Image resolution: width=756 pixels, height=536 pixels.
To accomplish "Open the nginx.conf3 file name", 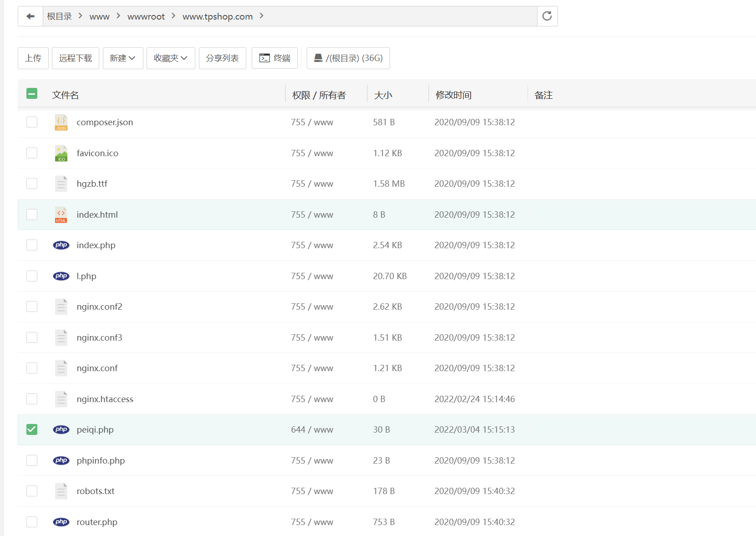I will [99, 338].
